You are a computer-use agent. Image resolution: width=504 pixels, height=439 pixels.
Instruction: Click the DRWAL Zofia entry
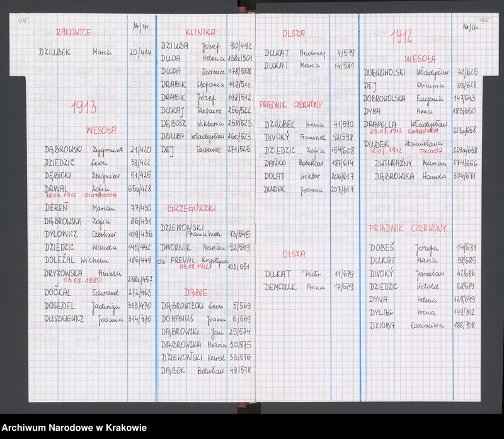[x=98, y=188]
